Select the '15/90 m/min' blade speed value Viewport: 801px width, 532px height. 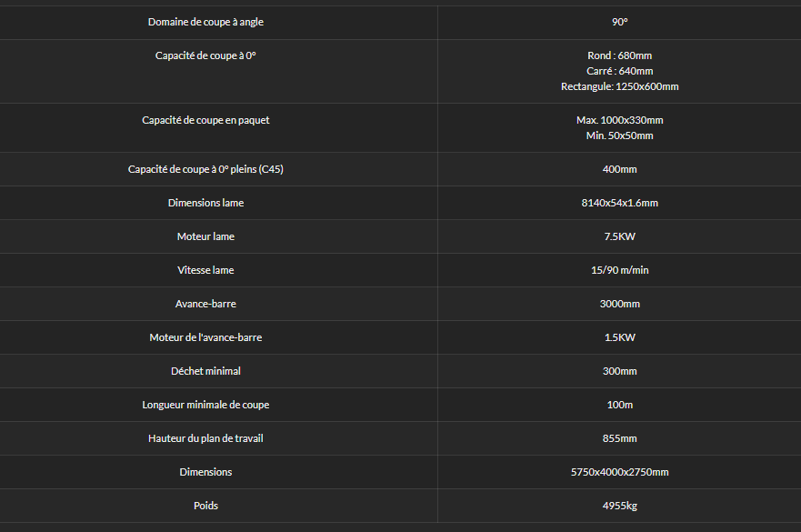tap(619, 270)
